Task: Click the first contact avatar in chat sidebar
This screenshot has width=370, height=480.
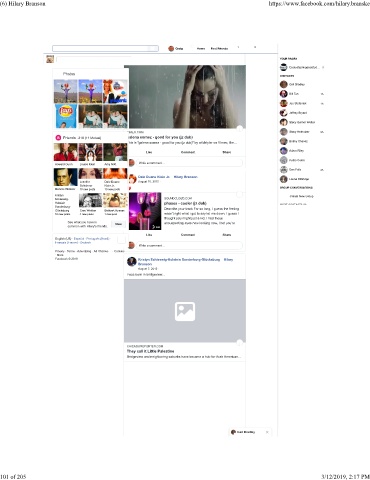Action: tap(284, 84)
